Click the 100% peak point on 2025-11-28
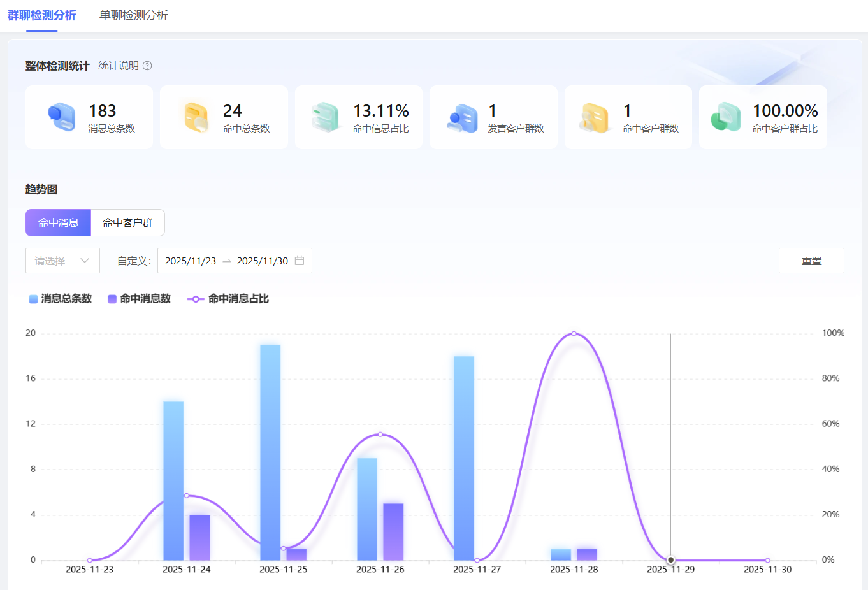The width and height of the screenshot is (868, 590). pos(574,333)
